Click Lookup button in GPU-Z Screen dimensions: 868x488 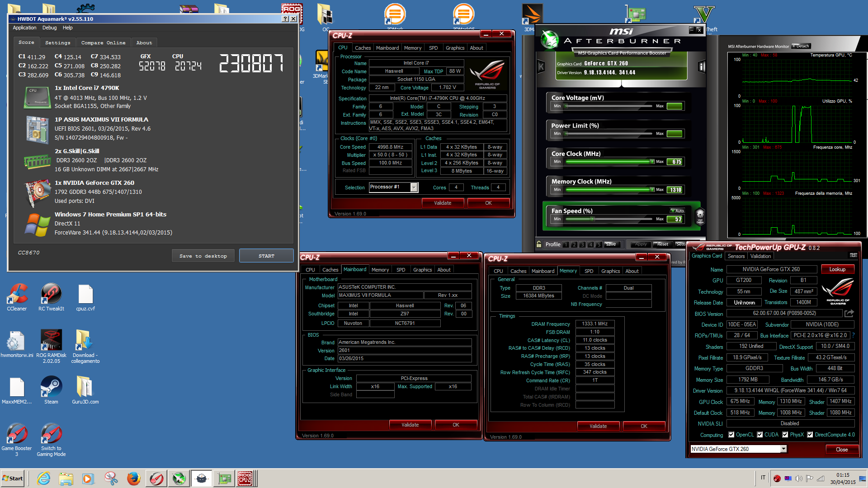[837, 269]
